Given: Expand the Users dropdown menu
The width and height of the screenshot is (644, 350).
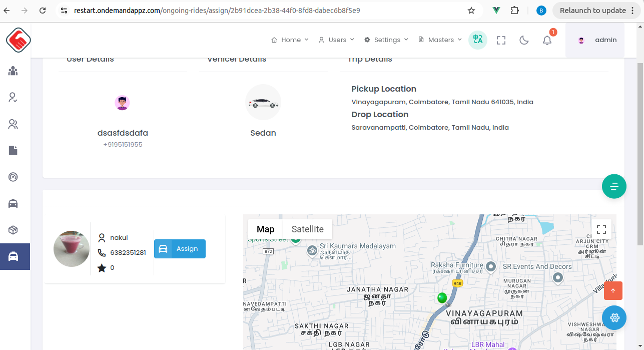Looking at the screenshot, I should [x=336, y=40].
